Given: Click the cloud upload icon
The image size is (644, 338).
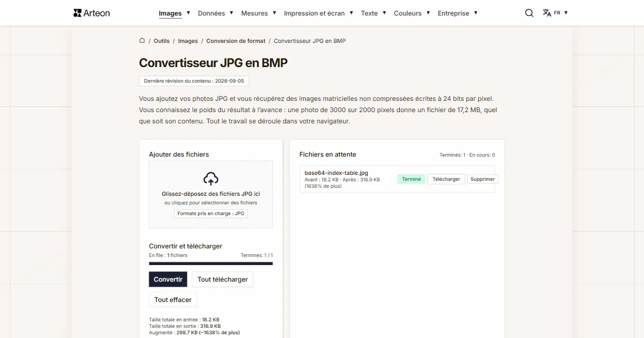Looking at the screenshot, I should point(211,179).
